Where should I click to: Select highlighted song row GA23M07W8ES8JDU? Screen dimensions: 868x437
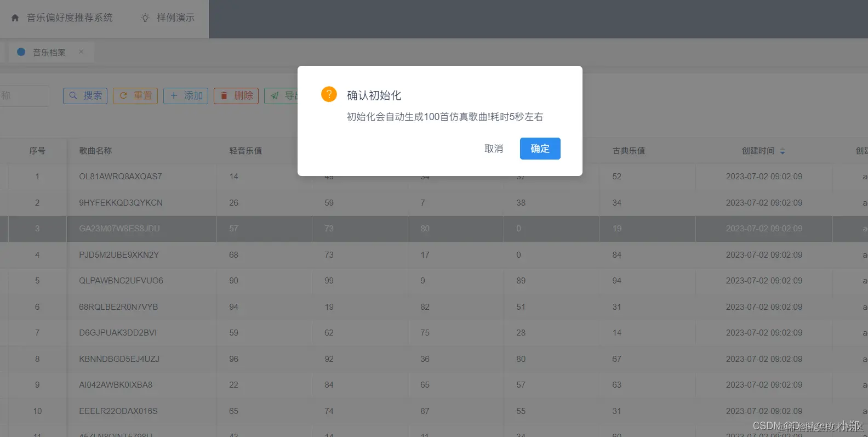point(434,229)
